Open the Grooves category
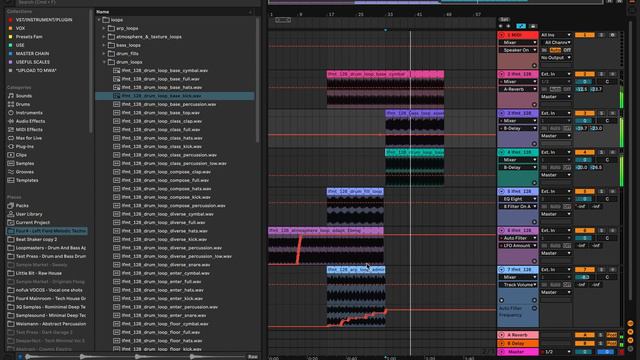The height and width of the screenshot is (360, 640). pos(24,172)
